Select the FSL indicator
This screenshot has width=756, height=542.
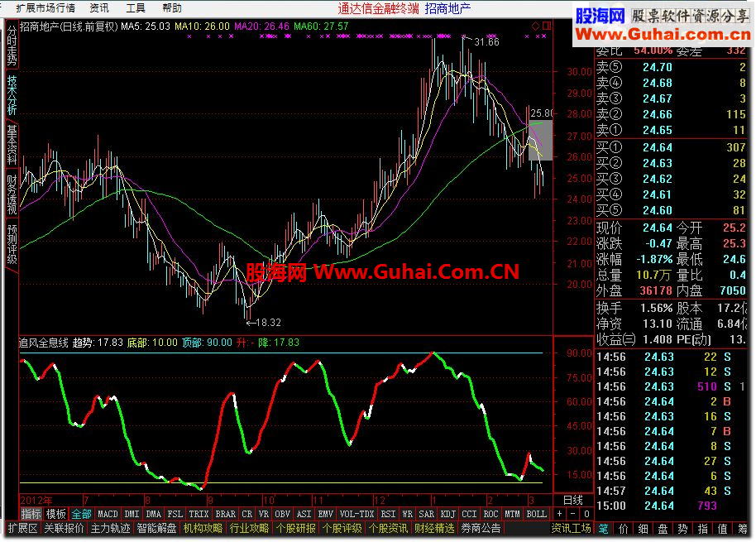click(x=175, y=514)
